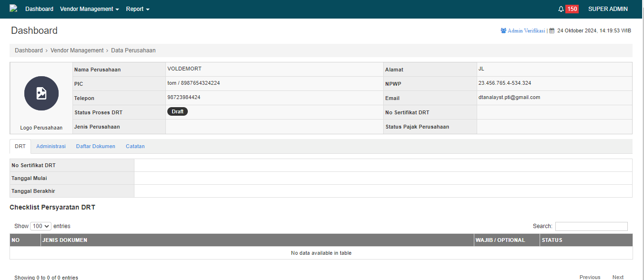Open the Daftar Dokumen tab
The image size is (644, 280).
point(96,146)
